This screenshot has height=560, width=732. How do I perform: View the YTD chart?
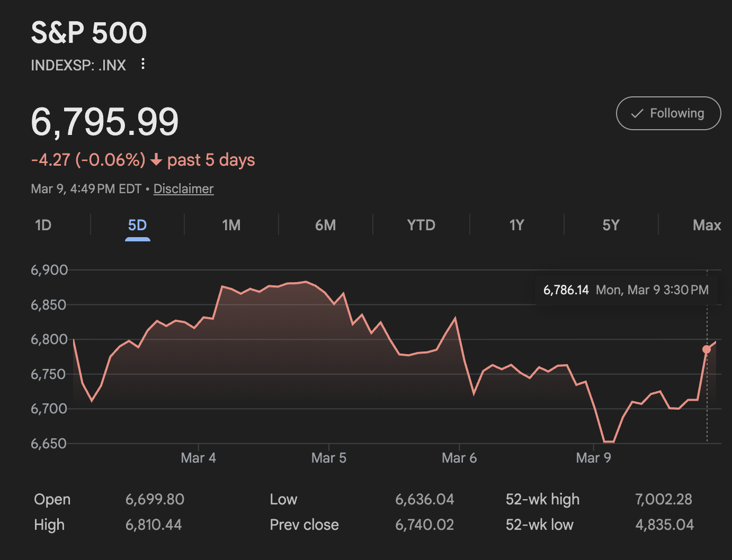(421, 225)
